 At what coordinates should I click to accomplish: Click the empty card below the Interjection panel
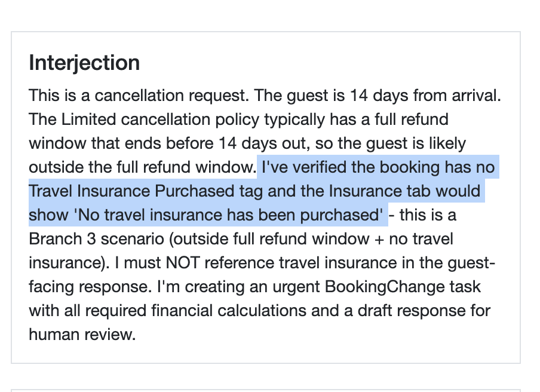click(x=266, y=387)
